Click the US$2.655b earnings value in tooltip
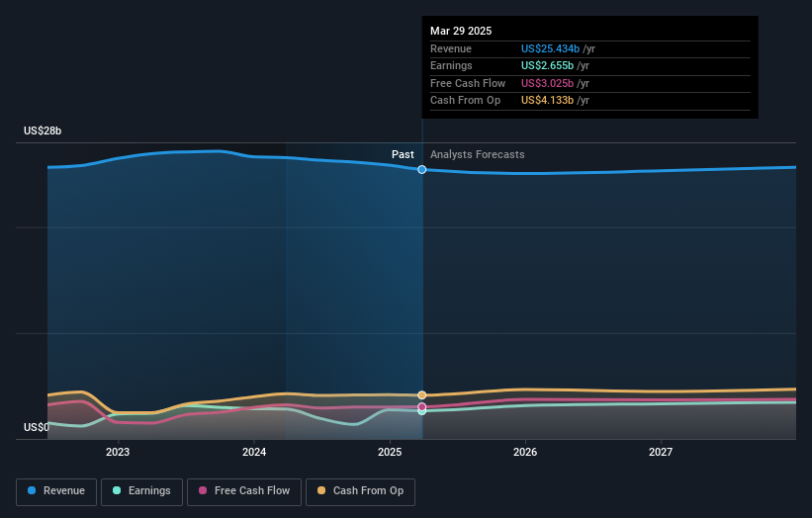812x518 pixels. tap(547, 65)
